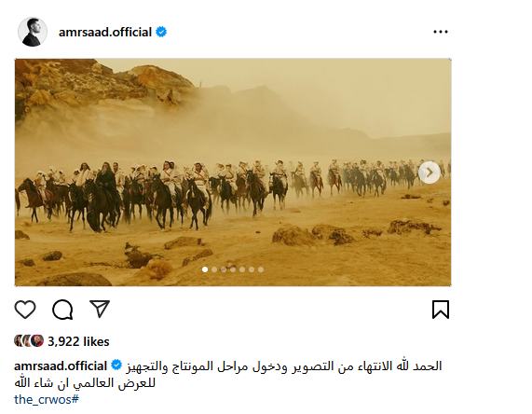Select first carousel indicator dot
This screenshot has height=414, width=532.
click(x=205, y=269)
